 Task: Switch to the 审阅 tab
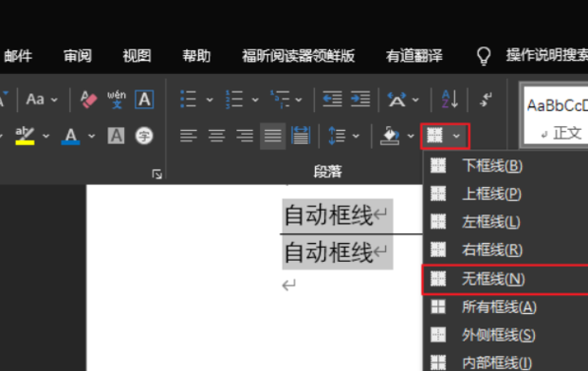point(78,56)
